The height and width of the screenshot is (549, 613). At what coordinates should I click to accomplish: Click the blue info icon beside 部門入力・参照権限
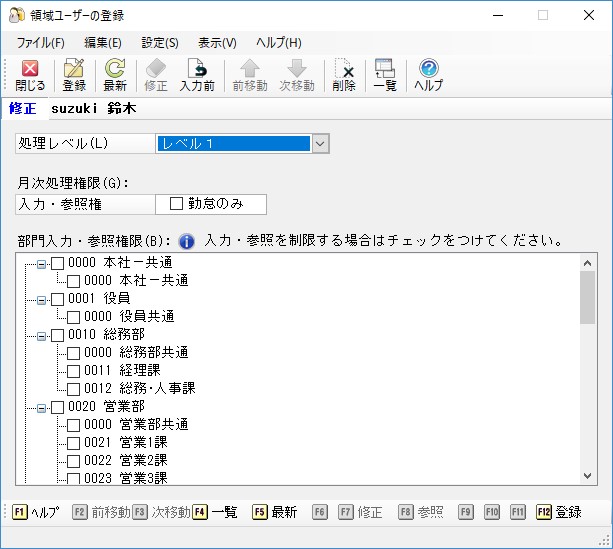[186, 241]
